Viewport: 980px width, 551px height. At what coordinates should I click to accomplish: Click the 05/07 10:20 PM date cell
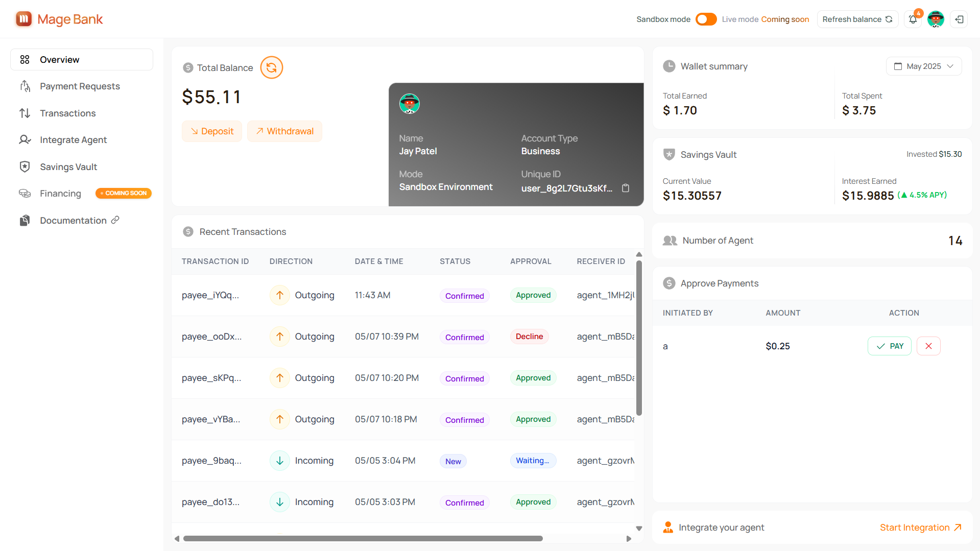point(387,378)
